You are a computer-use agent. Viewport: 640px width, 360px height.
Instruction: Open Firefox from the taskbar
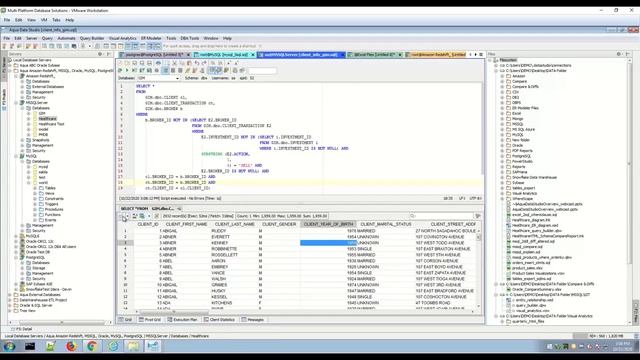click(x=71, y=347)
